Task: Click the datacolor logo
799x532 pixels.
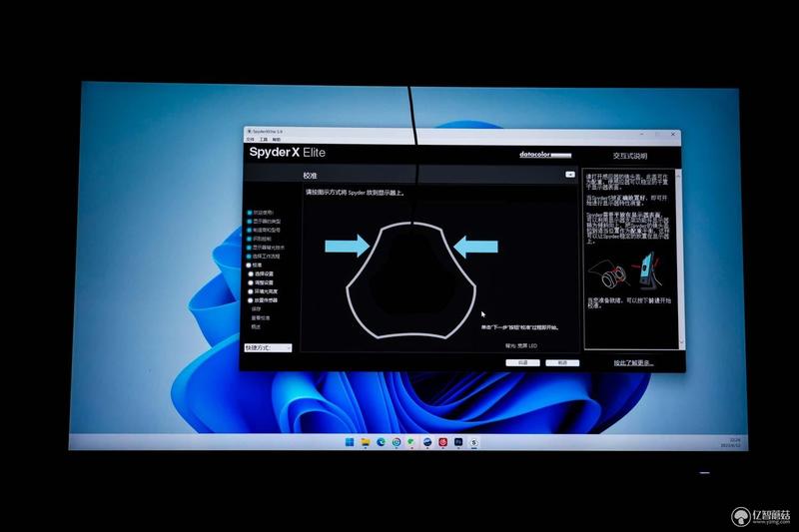Action: coord(545,155)
